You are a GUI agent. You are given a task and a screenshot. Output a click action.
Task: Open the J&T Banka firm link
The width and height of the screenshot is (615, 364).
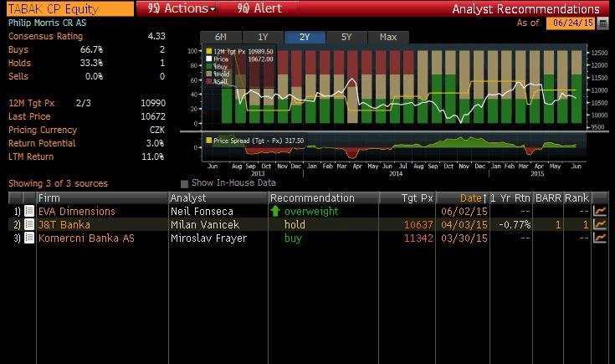[64, 225]
